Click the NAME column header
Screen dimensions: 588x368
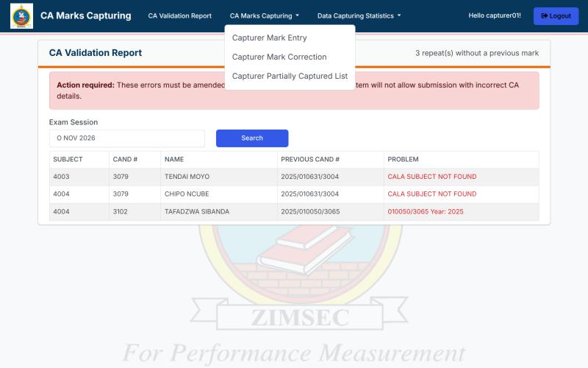click(x=174, y=159)
